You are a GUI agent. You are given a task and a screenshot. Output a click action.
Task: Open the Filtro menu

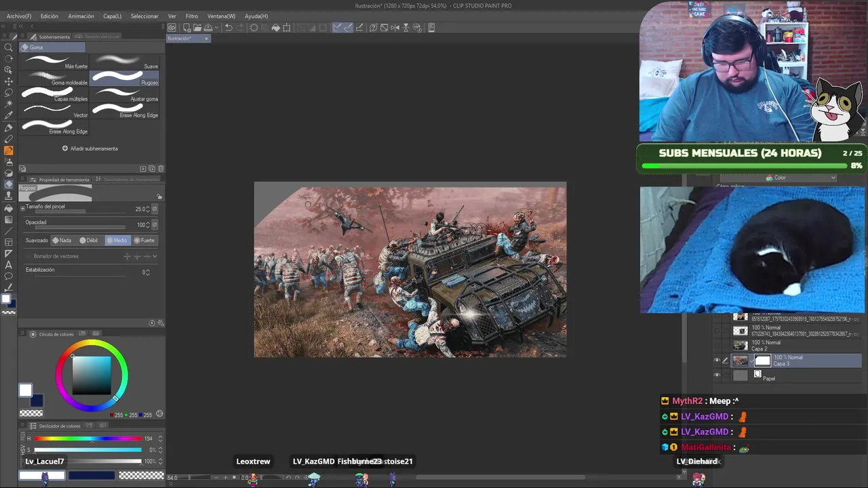[x=192, y=16]
